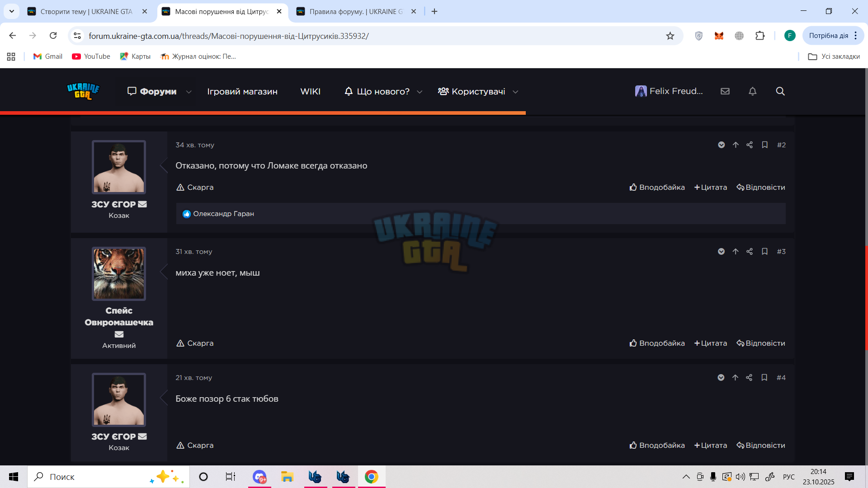The height and width of the screenshot is (488, 868).
Task: Open a new Chrome tab
Action: (434, 11)
